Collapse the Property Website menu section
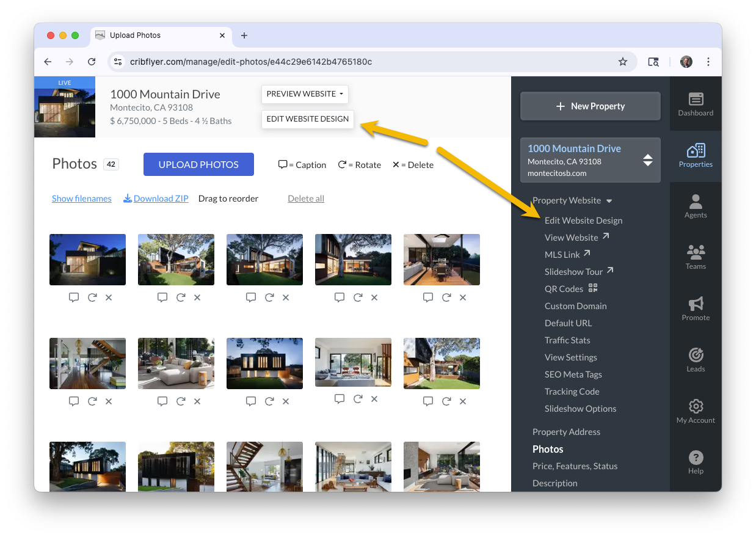The image size is (756, 537). point(572,200)
